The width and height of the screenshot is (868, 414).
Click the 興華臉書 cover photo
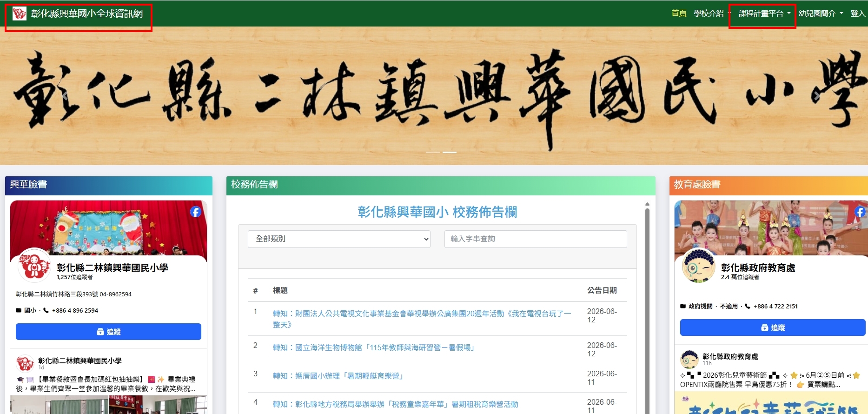(x=108, y=228)
